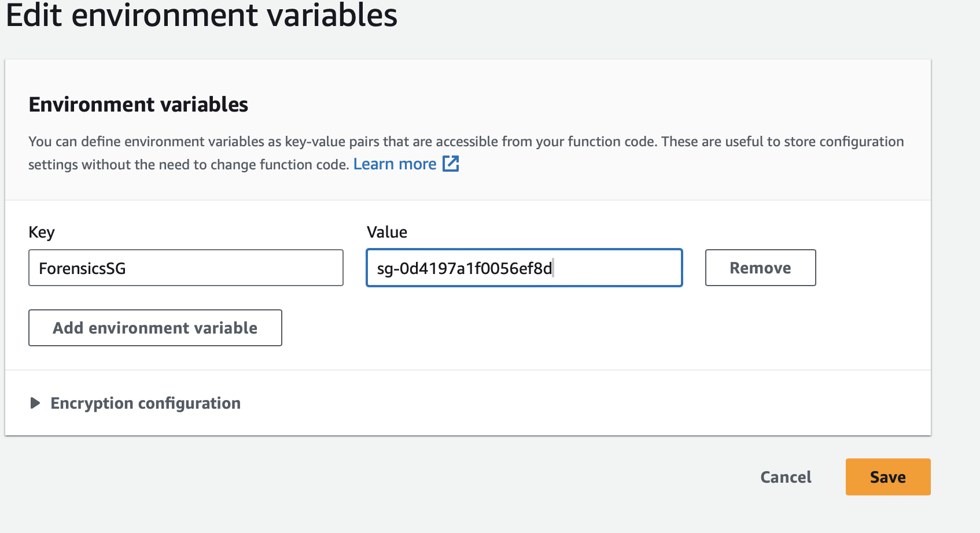Expand the Encryption configuration disclosure triangle

[x=35, y=403]
